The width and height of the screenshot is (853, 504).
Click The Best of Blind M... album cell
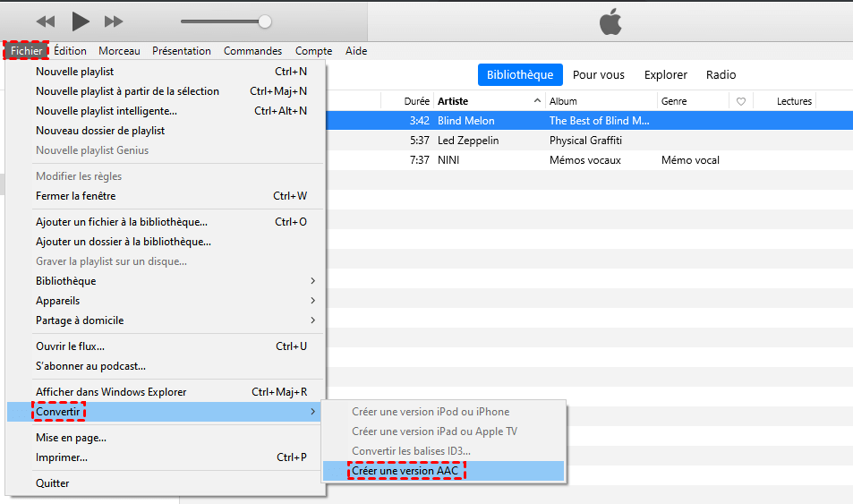(x=599, y=121)
